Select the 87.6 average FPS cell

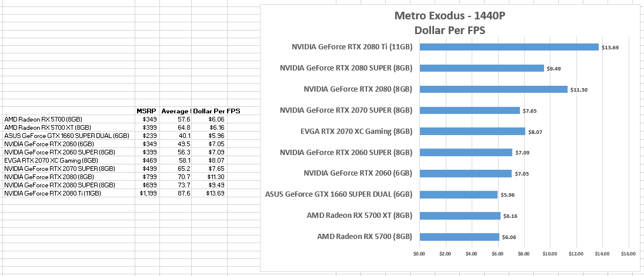[x=176, y=193]
